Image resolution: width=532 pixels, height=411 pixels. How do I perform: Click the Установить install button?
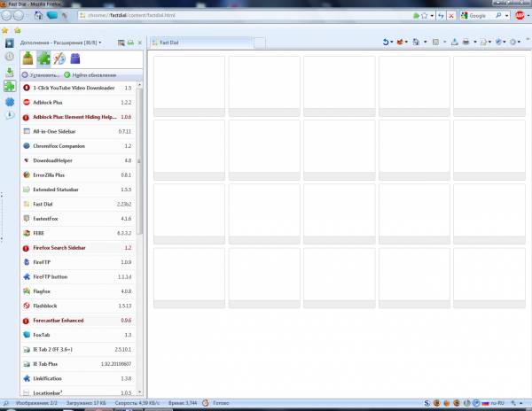point(41,75)
